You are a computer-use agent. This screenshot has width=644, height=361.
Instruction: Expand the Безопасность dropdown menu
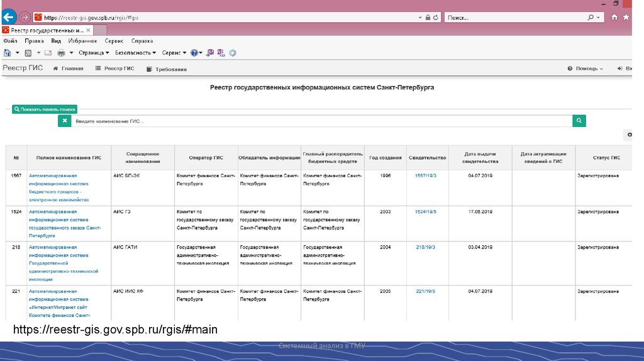135,53
